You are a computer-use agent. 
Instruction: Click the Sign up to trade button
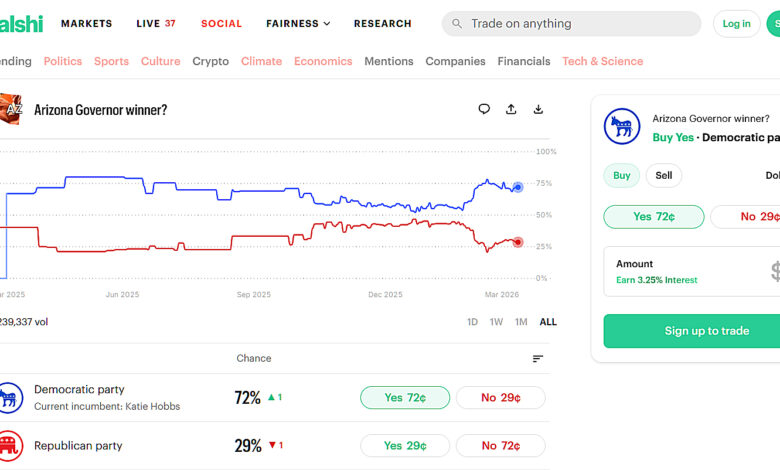point(692,331)
